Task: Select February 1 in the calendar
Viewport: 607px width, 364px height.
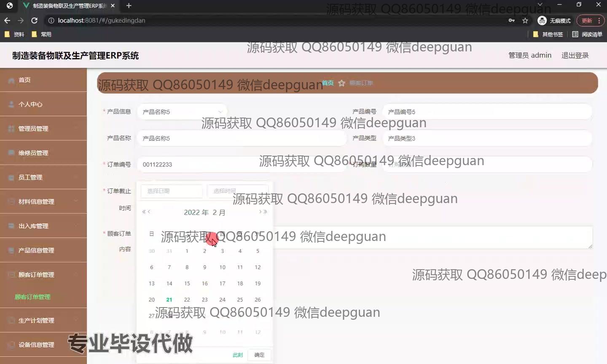Action: click(x=187, y=251)
